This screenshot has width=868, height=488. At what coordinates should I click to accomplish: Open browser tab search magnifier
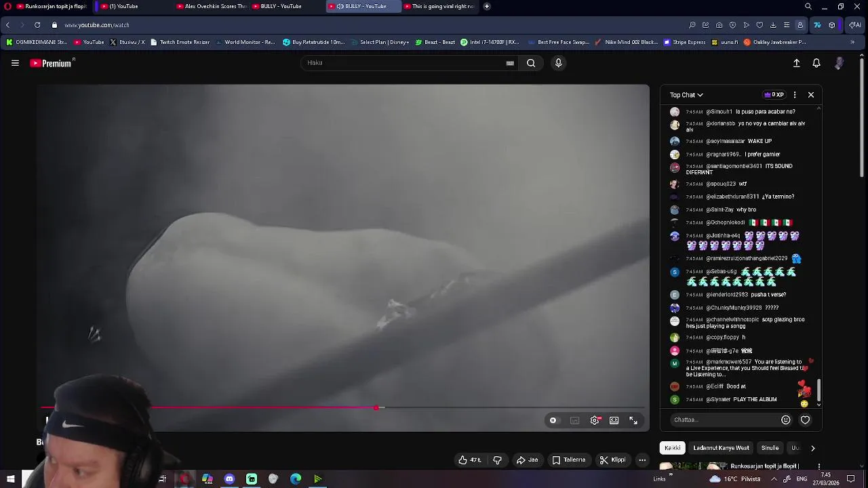pos(808,6)
